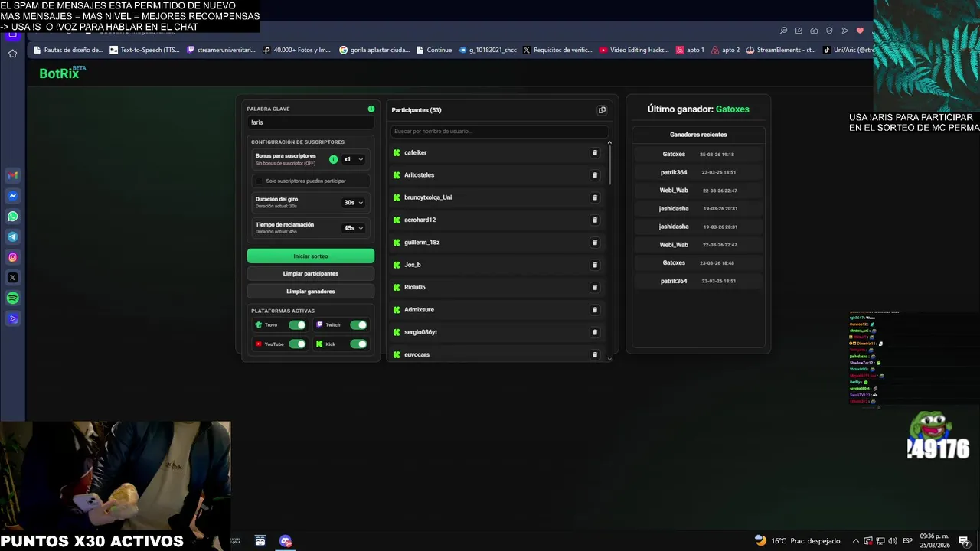
Task: Open Telegram in the browser sidebar
Action: (x=12, y=237)
